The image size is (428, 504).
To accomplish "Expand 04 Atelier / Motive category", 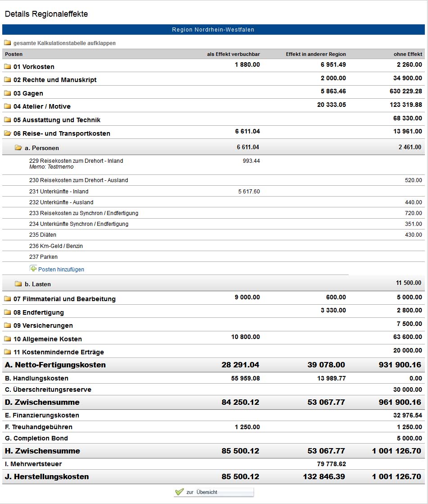I will [42, 107].
